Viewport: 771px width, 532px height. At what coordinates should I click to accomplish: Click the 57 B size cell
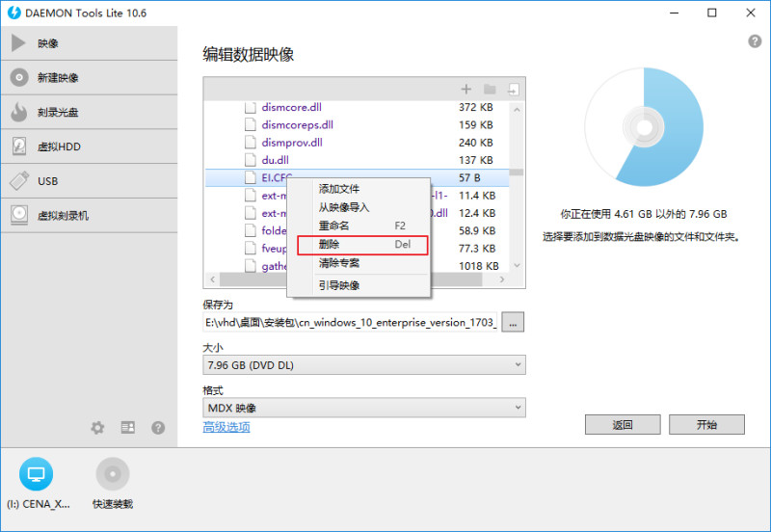[469, 177]
